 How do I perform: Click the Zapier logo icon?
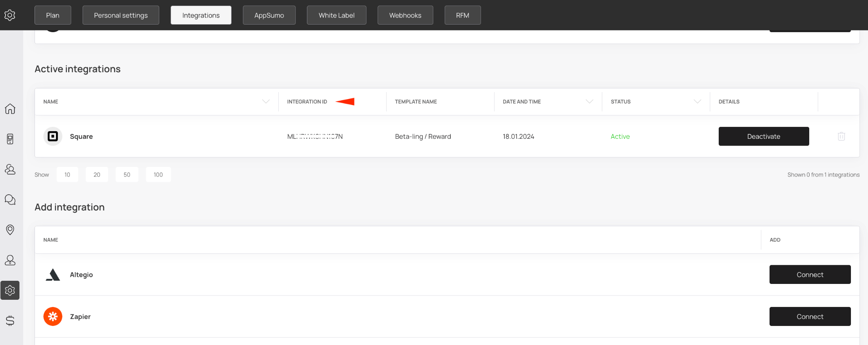point(53,316)
